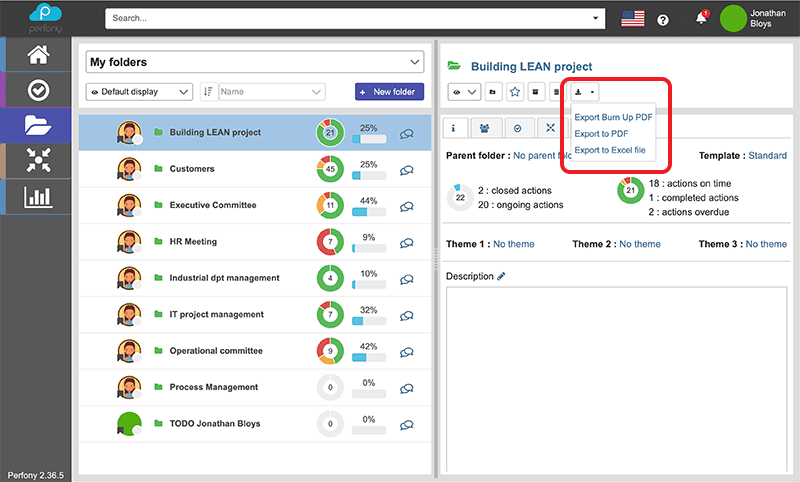The height and width of the screenshot is (482, 800).
Task: Choose Export to PDF from menu
Action: coord(601,133)
